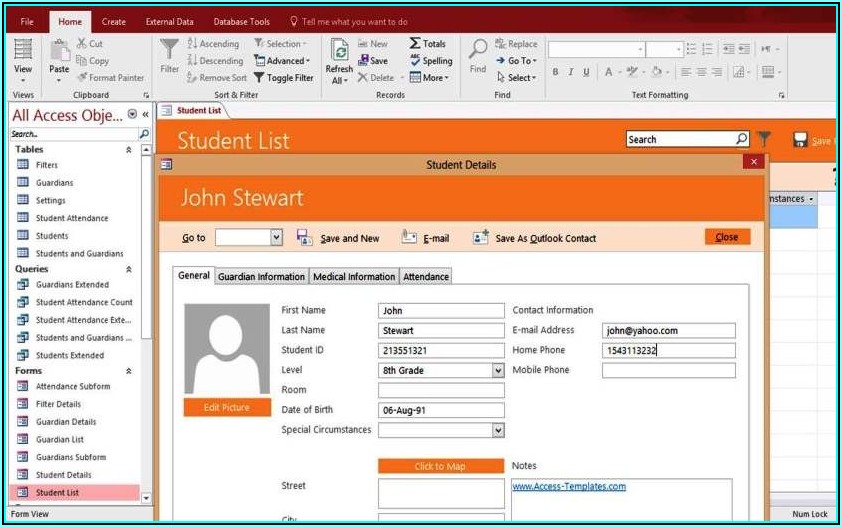Toggle italic text formatting
Screen dimensions: 842x527
pyautogui.click(x=571, y=72)
